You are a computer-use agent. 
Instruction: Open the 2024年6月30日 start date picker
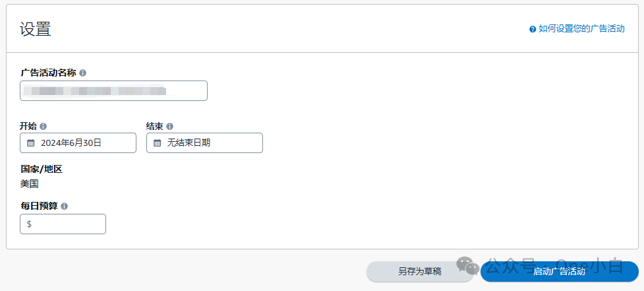[x=78, y=143]
